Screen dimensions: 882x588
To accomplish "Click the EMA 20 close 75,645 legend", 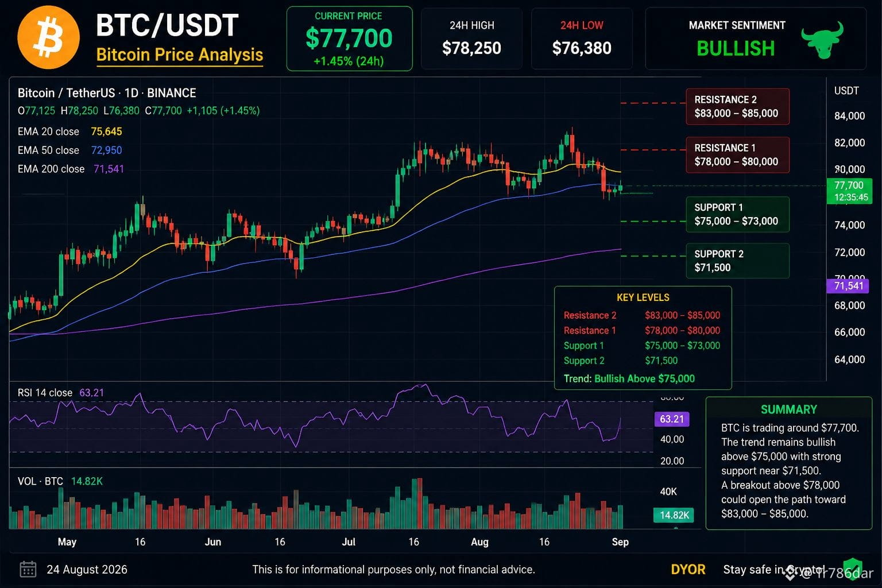I will (69, 131).
